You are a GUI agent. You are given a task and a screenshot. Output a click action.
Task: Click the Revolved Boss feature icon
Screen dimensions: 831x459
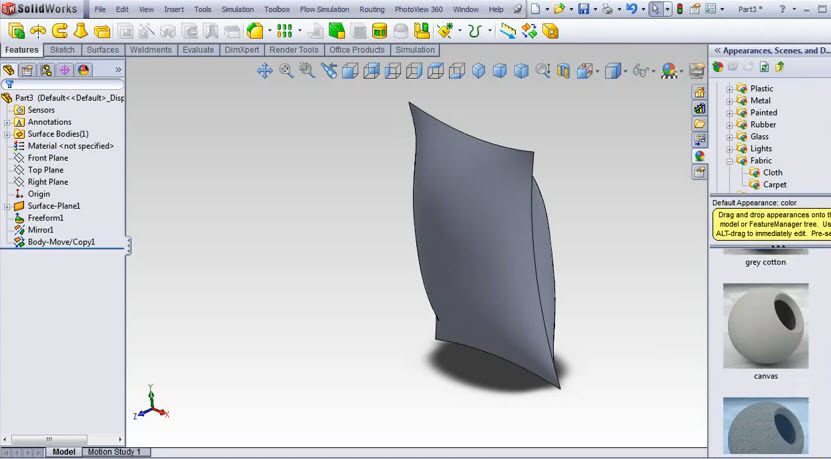point(38,31)
